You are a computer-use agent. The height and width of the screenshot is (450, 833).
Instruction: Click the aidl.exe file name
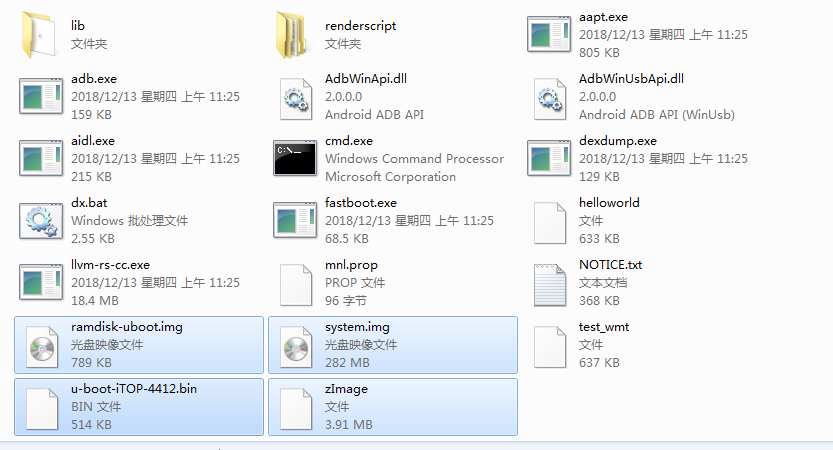(x=93, y=141)
